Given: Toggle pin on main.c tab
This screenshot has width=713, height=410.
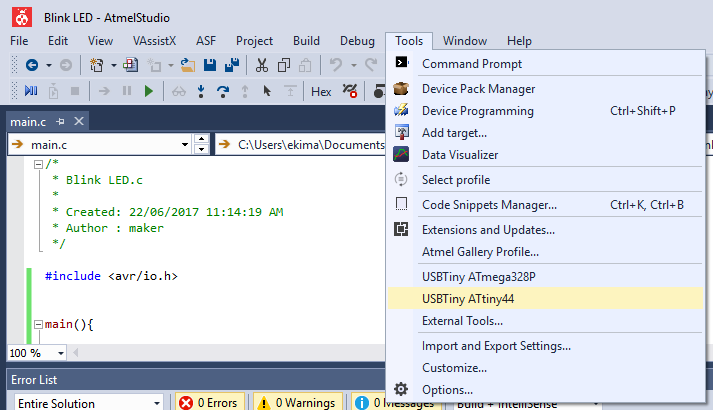Looking at the screenshot, I should coord(60,121).
